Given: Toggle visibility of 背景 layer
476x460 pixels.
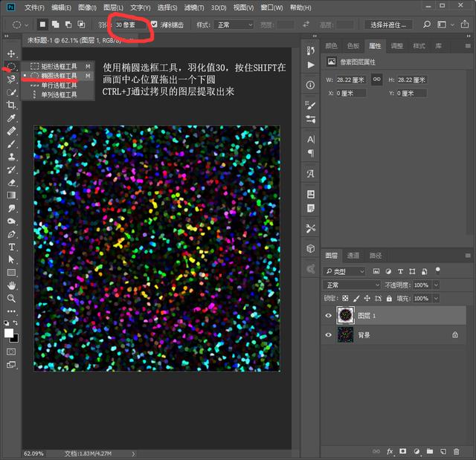Looking at the screenshot, I should [x=329, y=335].
